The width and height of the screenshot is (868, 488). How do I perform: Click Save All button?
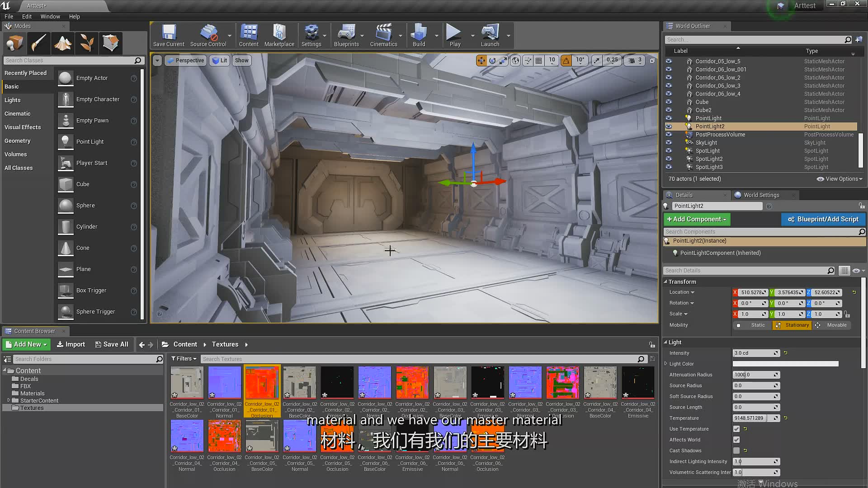tap(112, 344)
